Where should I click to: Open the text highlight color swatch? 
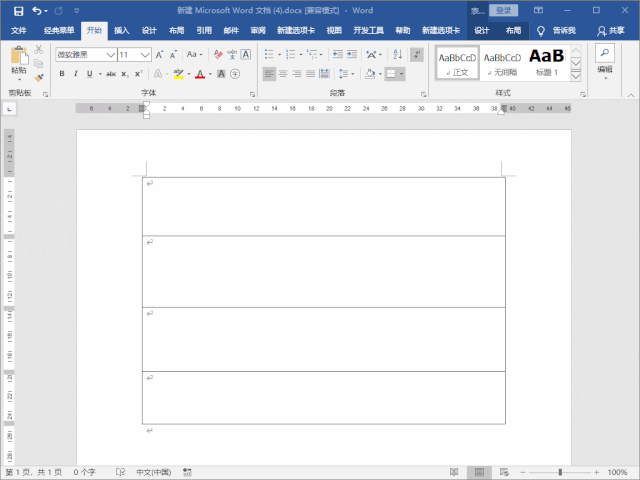[178, 74]
